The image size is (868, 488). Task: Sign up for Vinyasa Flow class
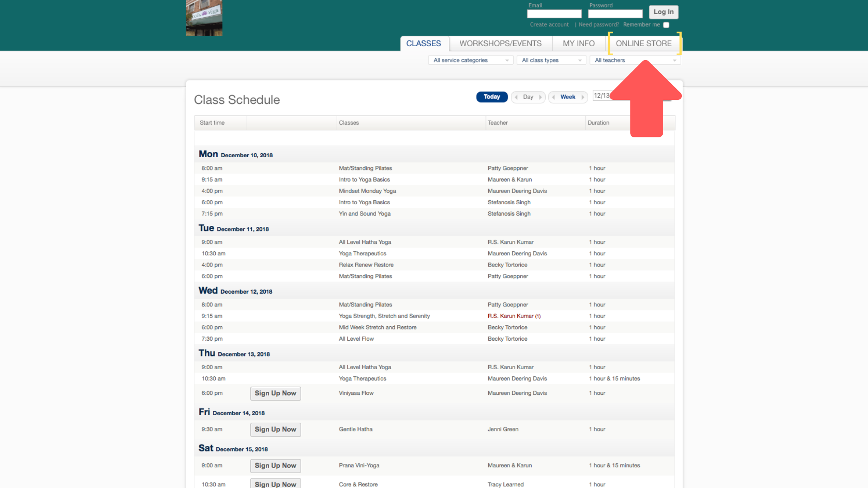(x=275, y=393)
